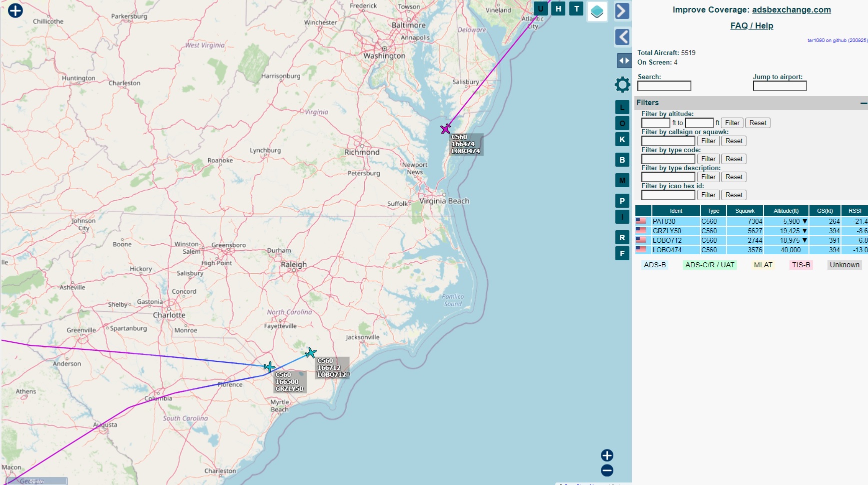This screenshot has height=485, width=868.
Task: Apply the type code Filter
Action: coord(708,159)
